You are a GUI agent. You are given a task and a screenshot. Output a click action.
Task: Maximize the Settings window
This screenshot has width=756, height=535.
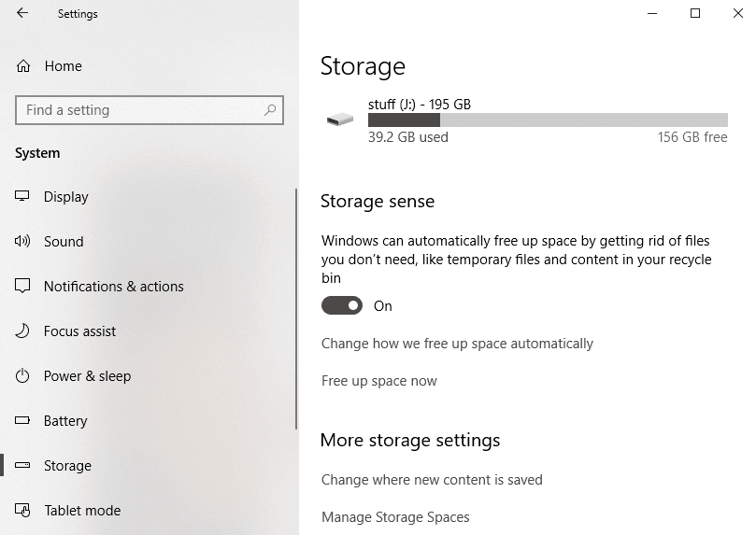(695, 14)
